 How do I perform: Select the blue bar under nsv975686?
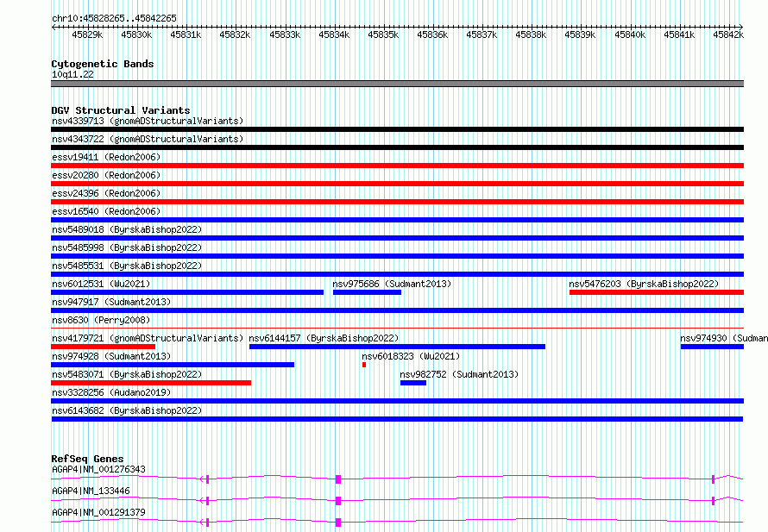pyautogui.click(x=367, y=292)
